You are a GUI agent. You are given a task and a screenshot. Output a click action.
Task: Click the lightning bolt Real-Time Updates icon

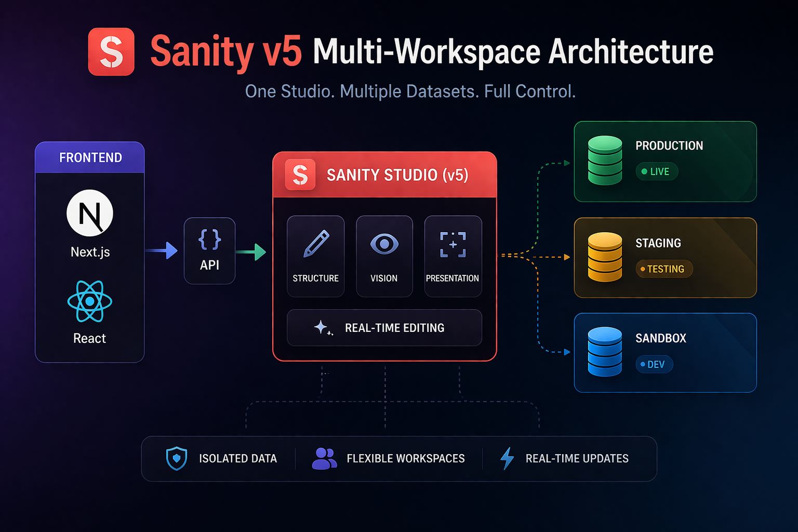(x=507, y=459)
